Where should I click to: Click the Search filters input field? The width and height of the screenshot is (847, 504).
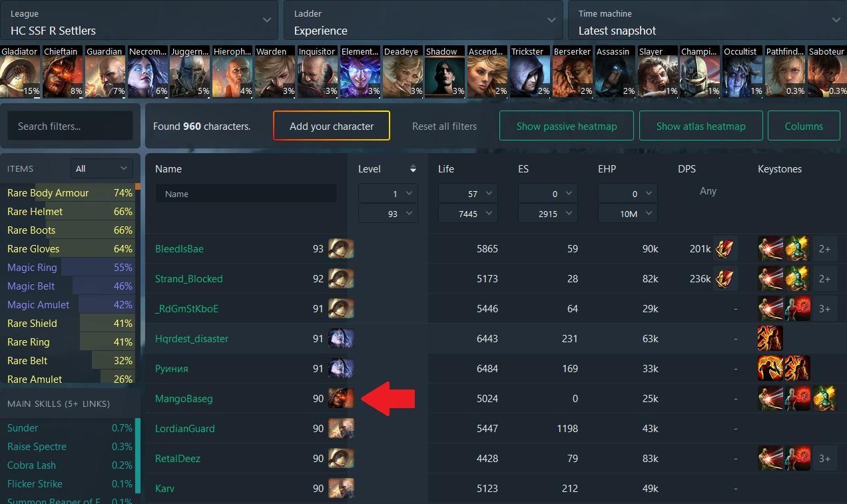[x=70, y=126]
